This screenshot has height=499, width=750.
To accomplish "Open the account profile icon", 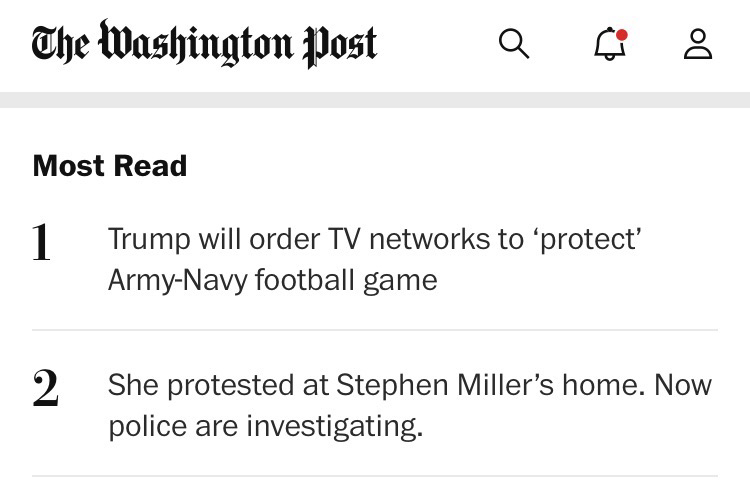I will coord(698,44).
